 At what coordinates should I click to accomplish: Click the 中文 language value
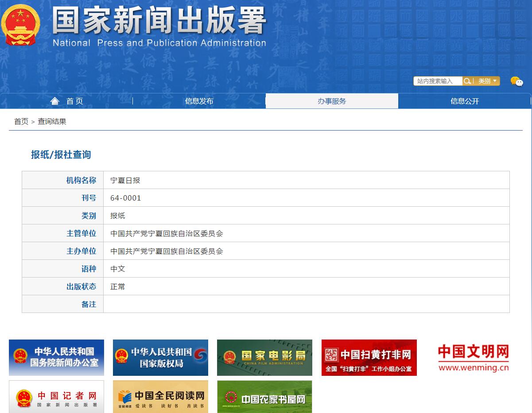[118, 269]
